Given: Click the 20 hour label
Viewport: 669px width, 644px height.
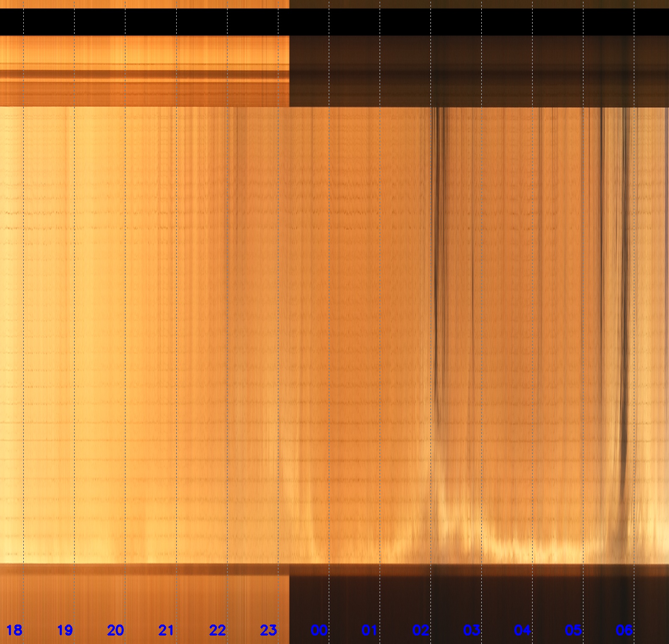Looking at the screenshot, I should coord(115,630).
